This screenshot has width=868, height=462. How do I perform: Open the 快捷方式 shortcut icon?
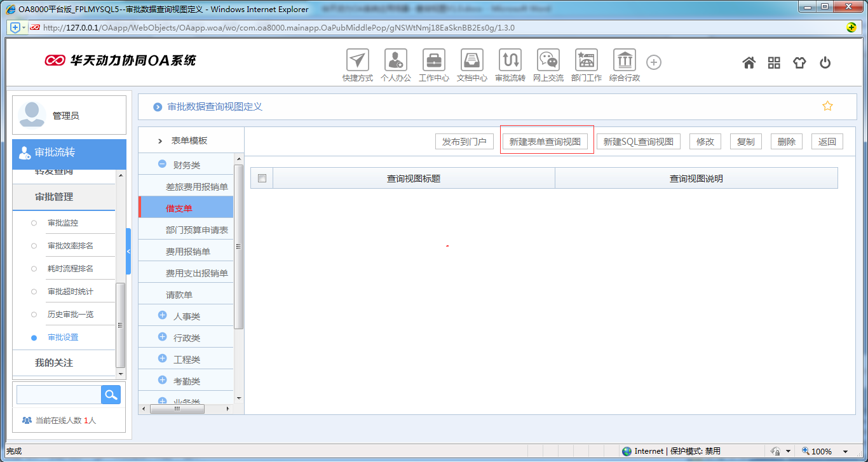[358, 60]
